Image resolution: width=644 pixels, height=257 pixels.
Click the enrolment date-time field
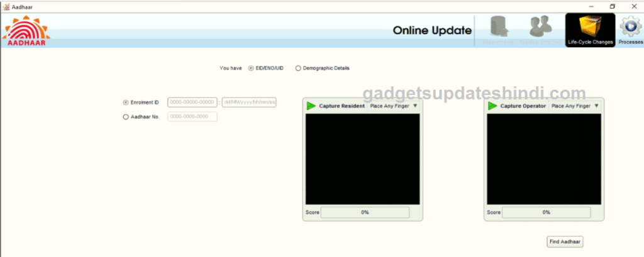click(249, 102)
